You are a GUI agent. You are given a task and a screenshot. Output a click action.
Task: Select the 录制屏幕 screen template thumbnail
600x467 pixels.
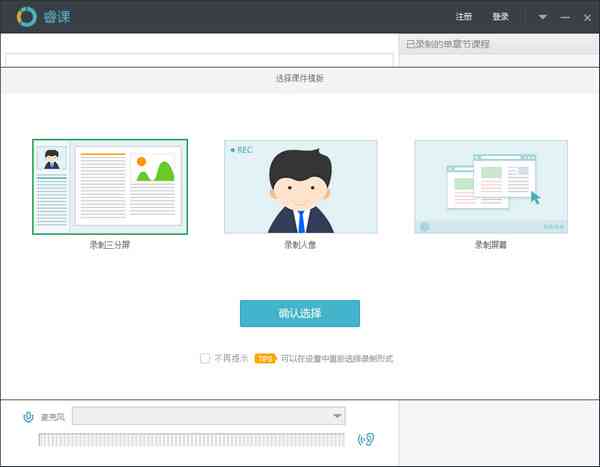[x=491, y=187]
